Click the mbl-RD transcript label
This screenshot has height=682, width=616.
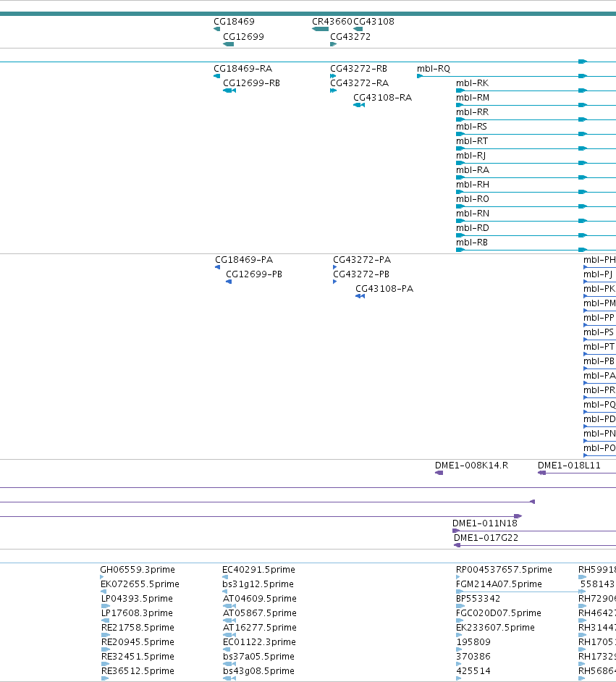[x=473, y=227]
